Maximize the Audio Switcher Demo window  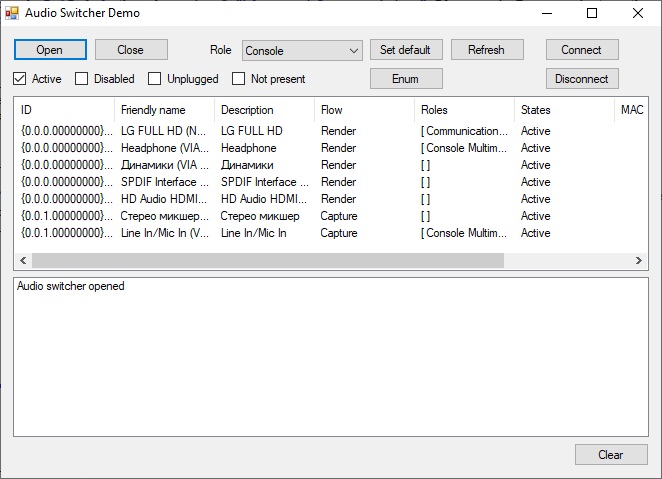click(x=592, y=13)
